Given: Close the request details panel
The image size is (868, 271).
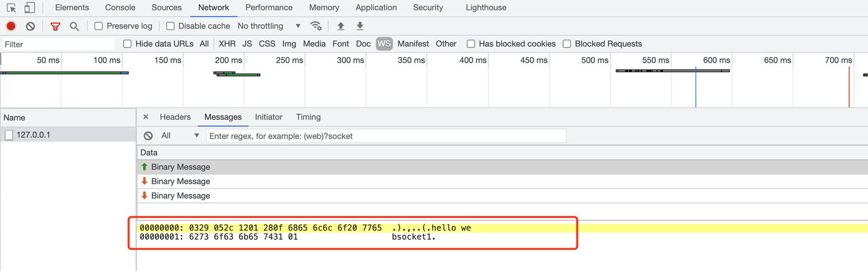Looking at the screenshot, I should [145, 117].
